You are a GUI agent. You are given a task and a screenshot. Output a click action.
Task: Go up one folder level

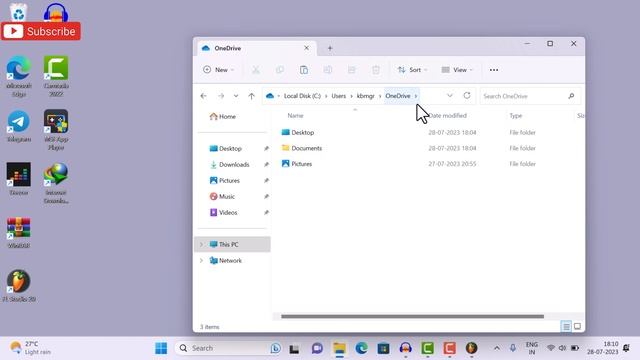(251, 96)
